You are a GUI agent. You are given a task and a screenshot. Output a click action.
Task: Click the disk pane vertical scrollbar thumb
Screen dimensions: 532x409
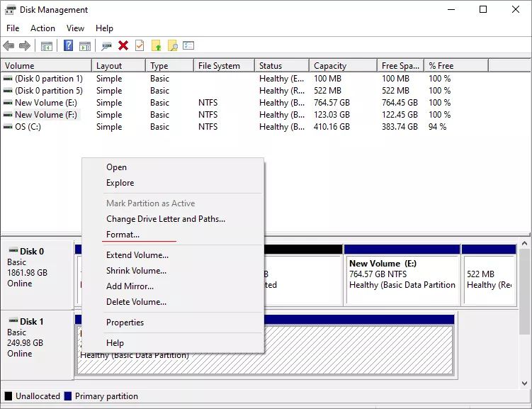coord(524,291)
